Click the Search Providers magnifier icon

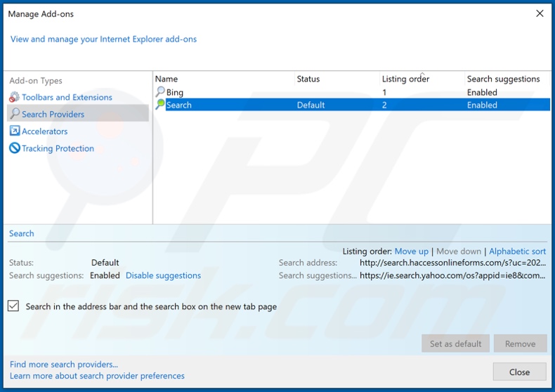tap(15, 114)
